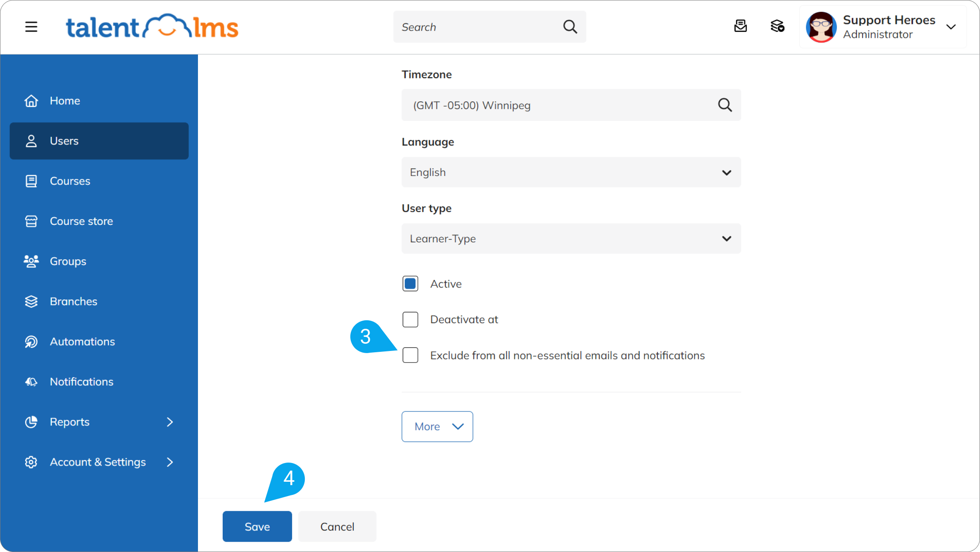Screen dimensions: 980x552
Task: Open Course store from the sidebar
Action: (x=99, y=221)
